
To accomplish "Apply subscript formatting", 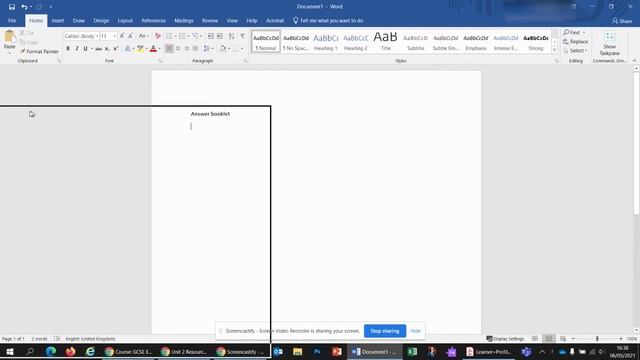I will tap(107, 49).
